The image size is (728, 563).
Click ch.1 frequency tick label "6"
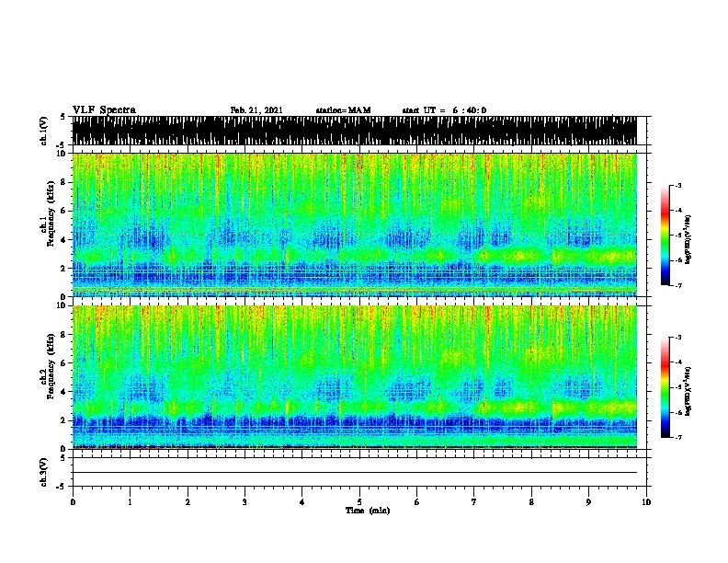(x=64, y=211)
